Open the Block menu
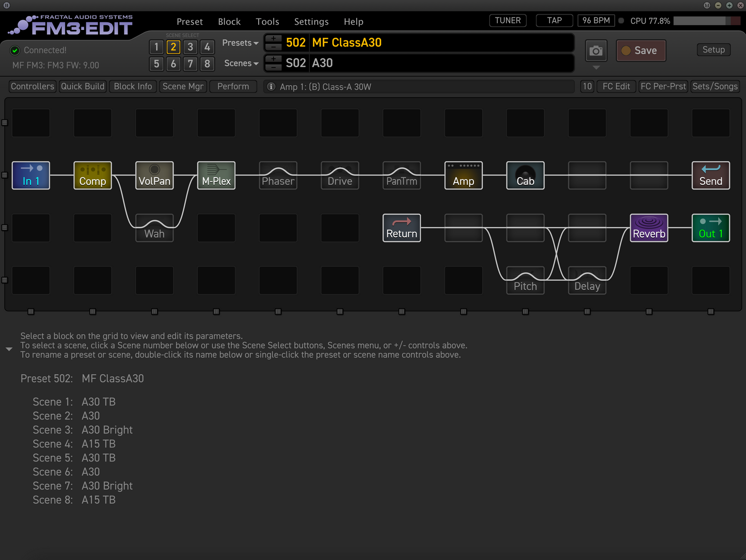The width and height of the screenshot is (746, 560). coord(229,22)
